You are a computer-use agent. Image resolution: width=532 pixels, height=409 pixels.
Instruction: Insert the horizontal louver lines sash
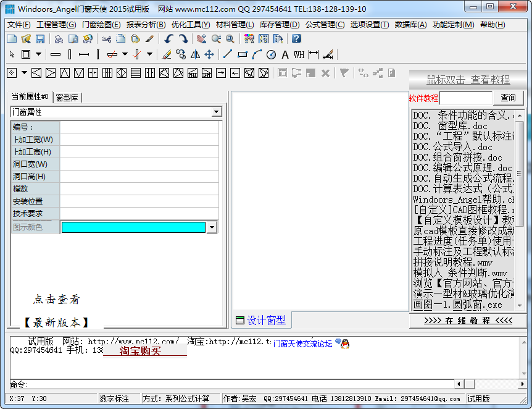tap(136, 73)
